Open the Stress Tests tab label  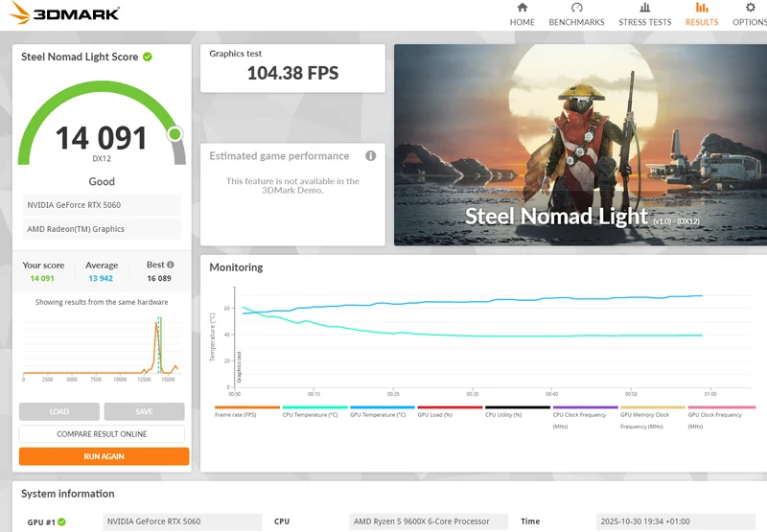tap(644, 22)
